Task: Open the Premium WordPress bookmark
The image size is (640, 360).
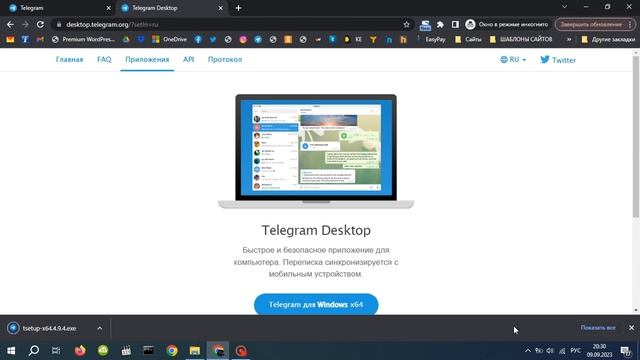Action: 83,40
